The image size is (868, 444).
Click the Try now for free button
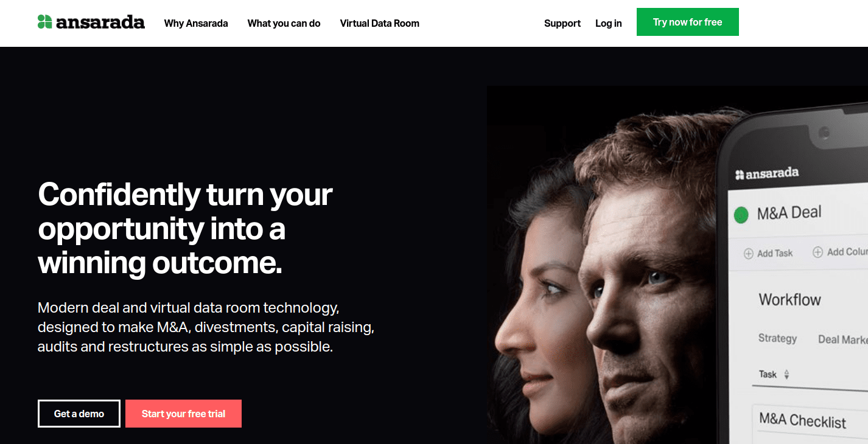688,22
